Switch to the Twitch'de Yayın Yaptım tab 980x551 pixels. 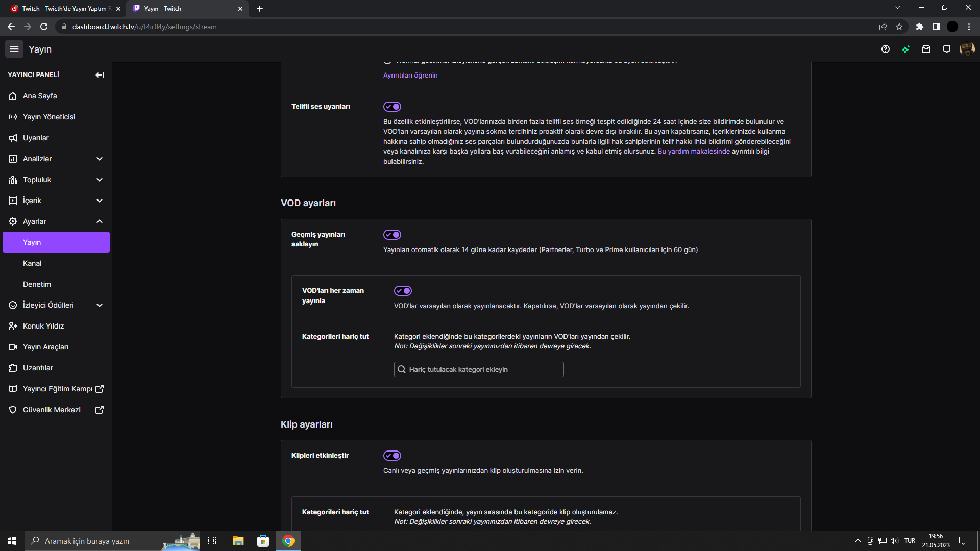[x=65, y=9]
